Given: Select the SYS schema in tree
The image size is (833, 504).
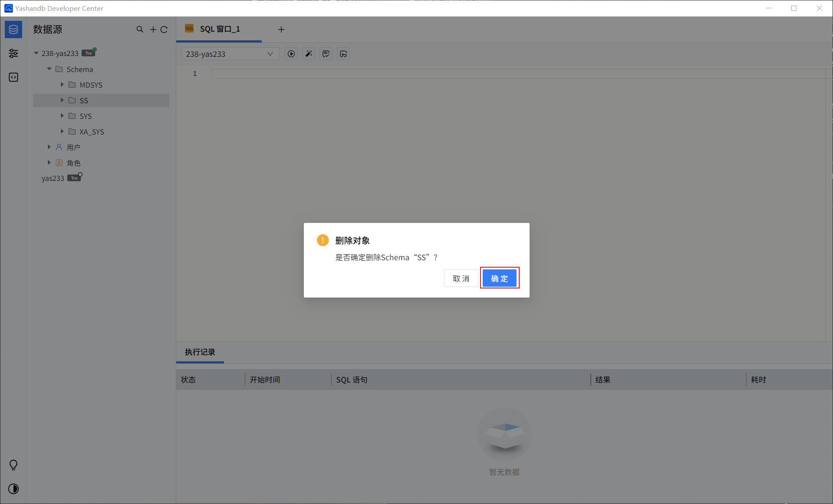Looking at the screenshot, I should [86, 116].
